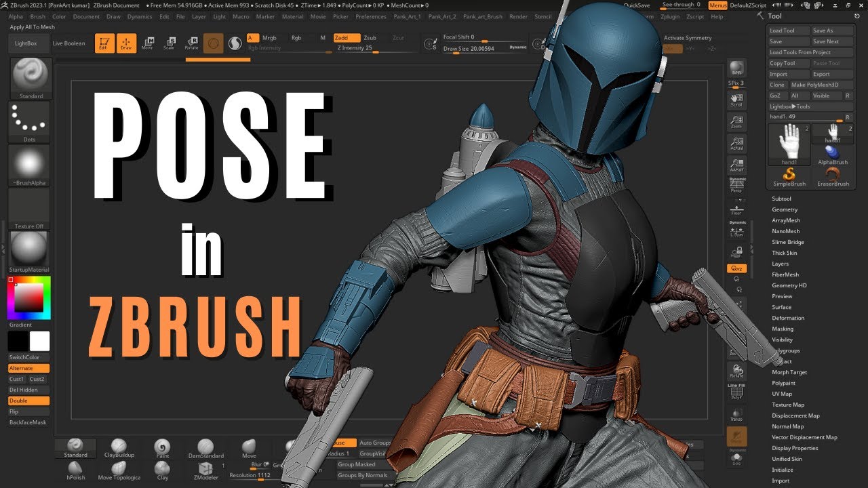
Task: Activate the Rotate transform tool
Action: coord(192,43)
